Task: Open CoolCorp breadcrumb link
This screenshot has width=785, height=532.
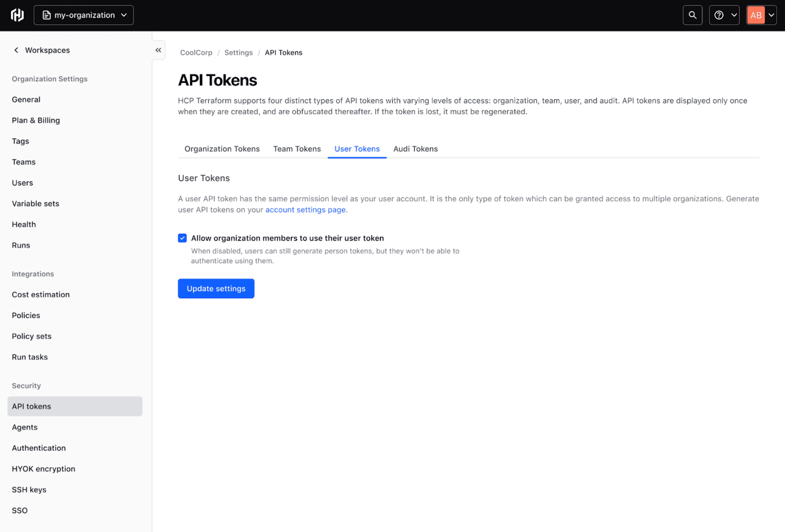Action: (x=196, y=53)
